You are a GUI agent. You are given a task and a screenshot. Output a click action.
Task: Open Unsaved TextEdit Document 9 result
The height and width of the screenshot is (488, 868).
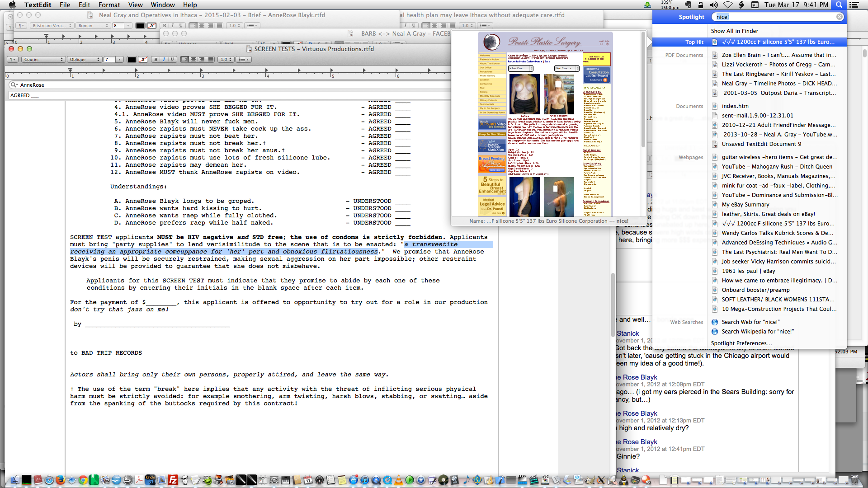point(777,144)
